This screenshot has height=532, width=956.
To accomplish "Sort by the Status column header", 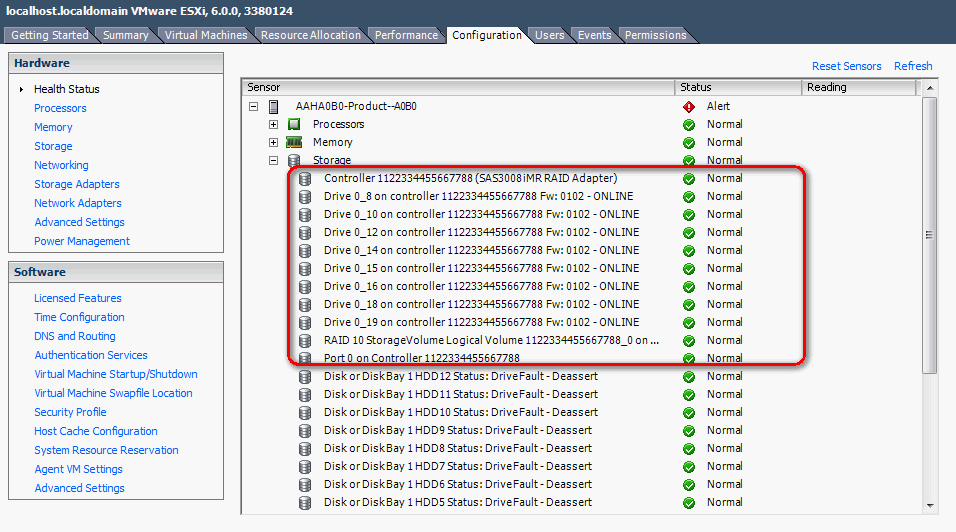I will pyautogui.click(x=738, y=87).
